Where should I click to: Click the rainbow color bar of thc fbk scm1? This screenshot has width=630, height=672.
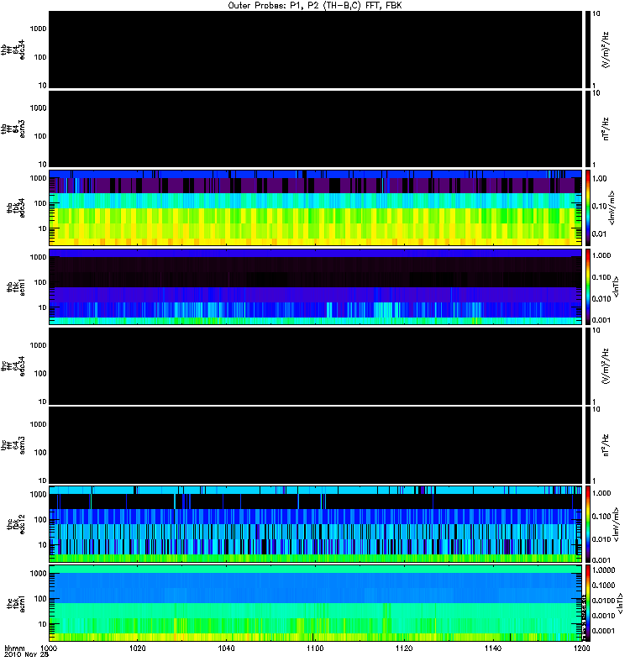click(x=588, y=603)
